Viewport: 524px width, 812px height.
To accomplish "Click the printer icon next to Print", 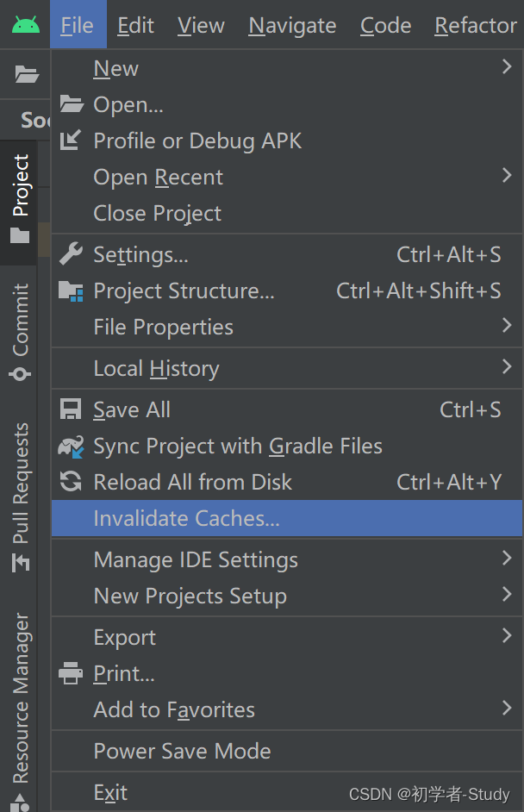I will (71, 673).
